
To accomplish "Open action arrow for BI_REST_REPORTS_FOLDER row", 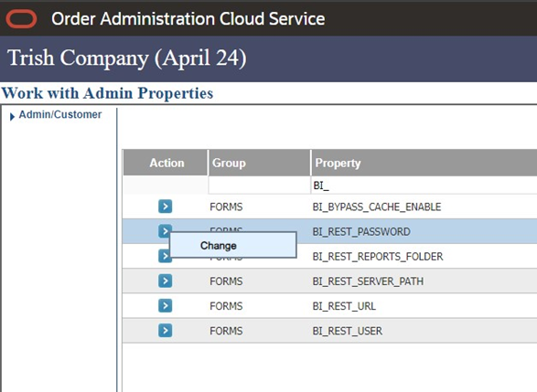I will pyautogui.click(x=164, y=256).
